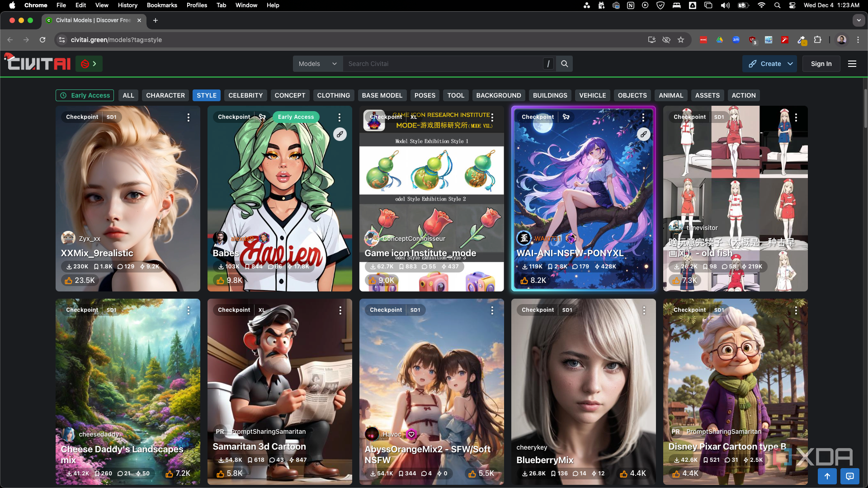
Task: Open the History menu in menu bar
Action: [127, 5]
